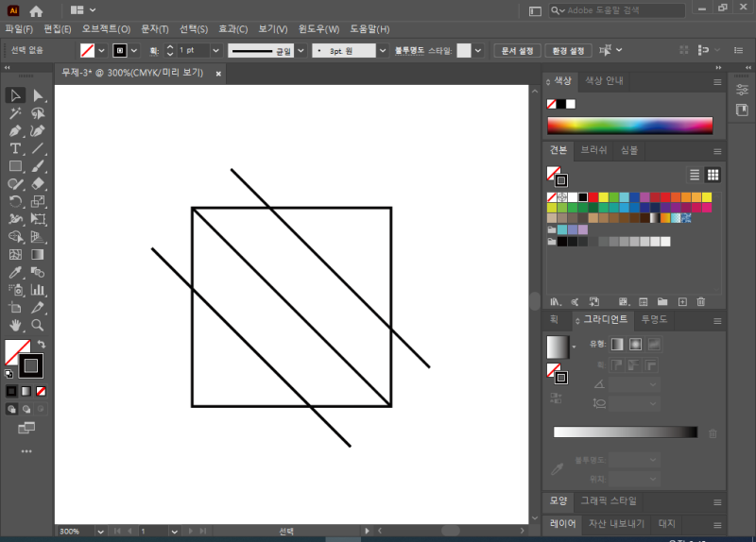The height and width of the screenshot is (542, 756).
Task: Click 환경 설정 button
Action: (x=569, y=51)
